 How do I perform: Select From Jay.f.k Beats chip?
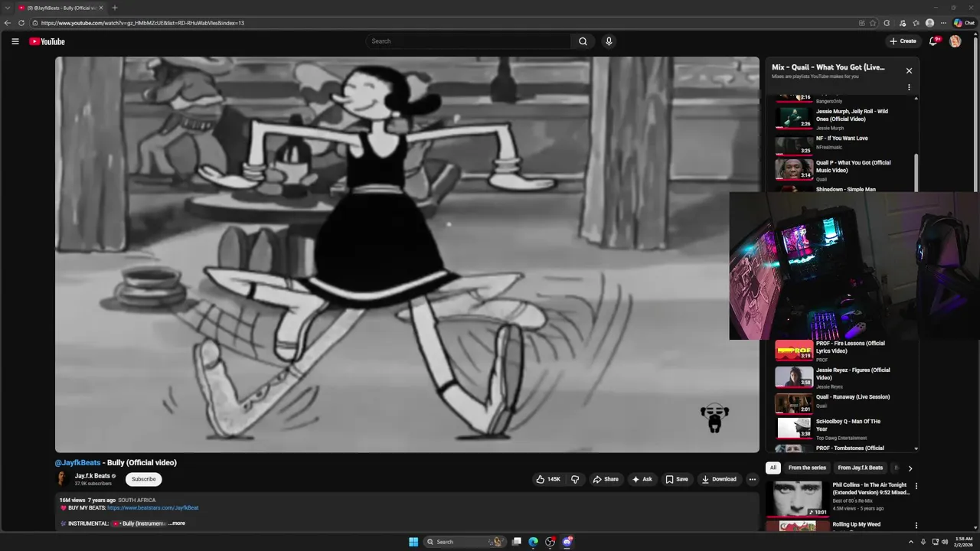click(x=860, y=468)
